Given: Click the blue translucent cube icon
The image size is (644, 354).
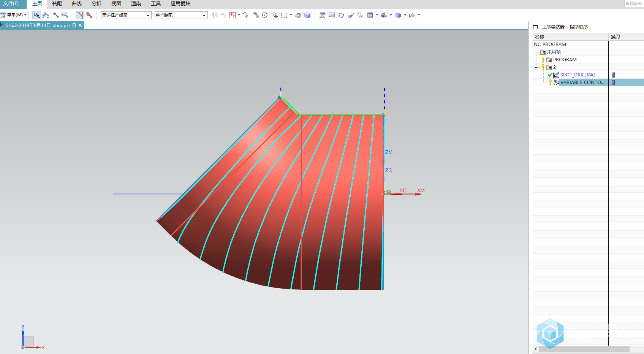Looking at the screenshot, I should 307,15.
